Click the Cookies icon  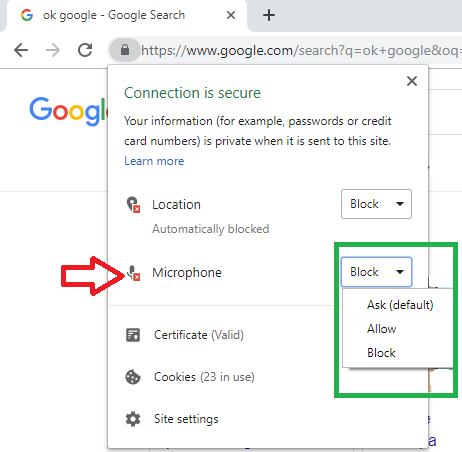pos(133,377)
